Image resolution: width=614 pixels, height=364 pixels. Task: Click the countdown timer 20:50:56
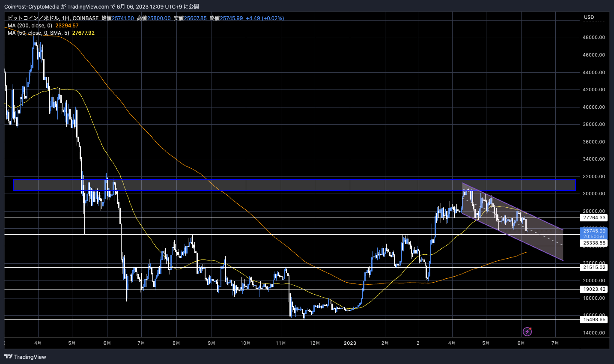[594, 236]
